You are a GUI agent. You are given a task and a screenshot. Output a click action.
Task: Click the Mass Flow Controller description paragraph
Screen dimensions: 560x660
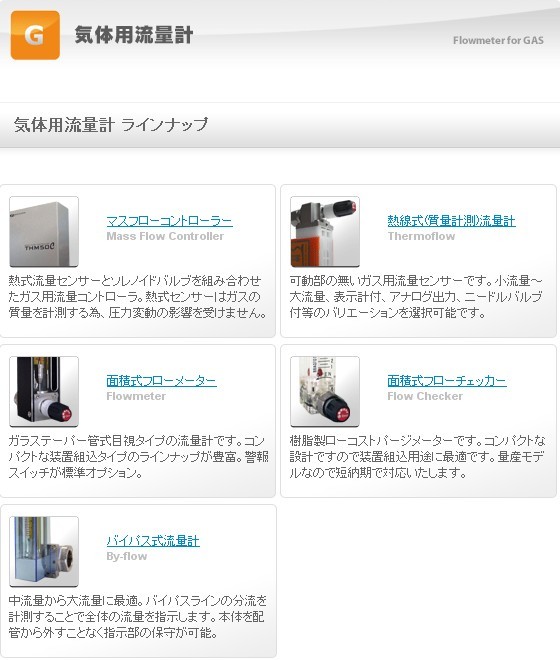(137, 297)
